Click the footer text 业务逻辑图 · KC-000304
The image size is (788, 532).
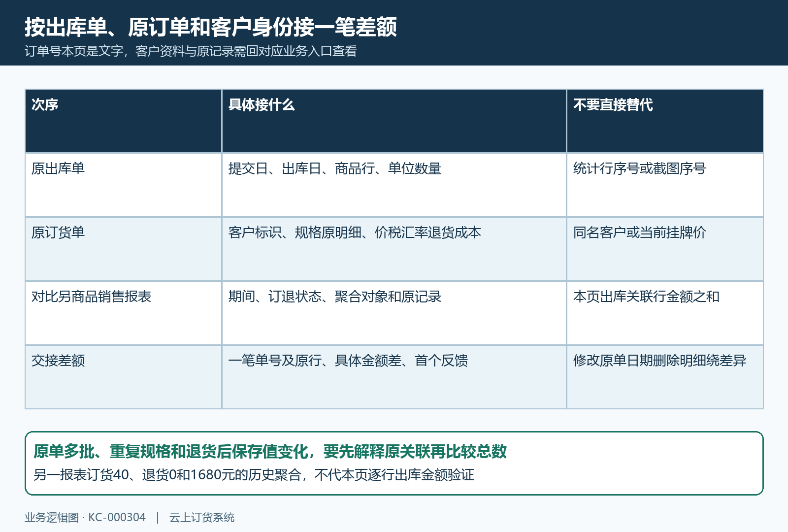pyautogui.click(x=85, y=517)
